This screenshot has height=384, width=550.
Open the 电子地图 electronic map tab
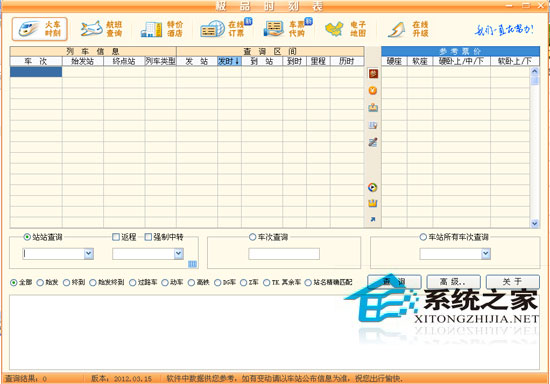click(346, 29)
